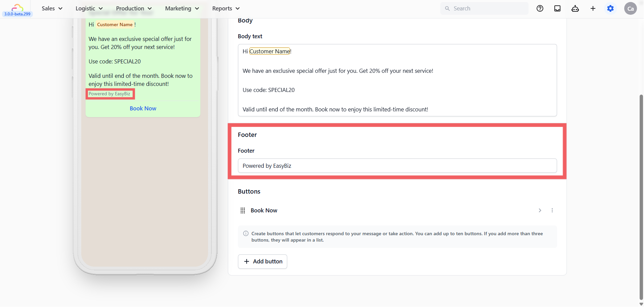Screen dimensions: 644x307
Task: Open the tablet device icon in top bar
Action: tap(557, 8)
